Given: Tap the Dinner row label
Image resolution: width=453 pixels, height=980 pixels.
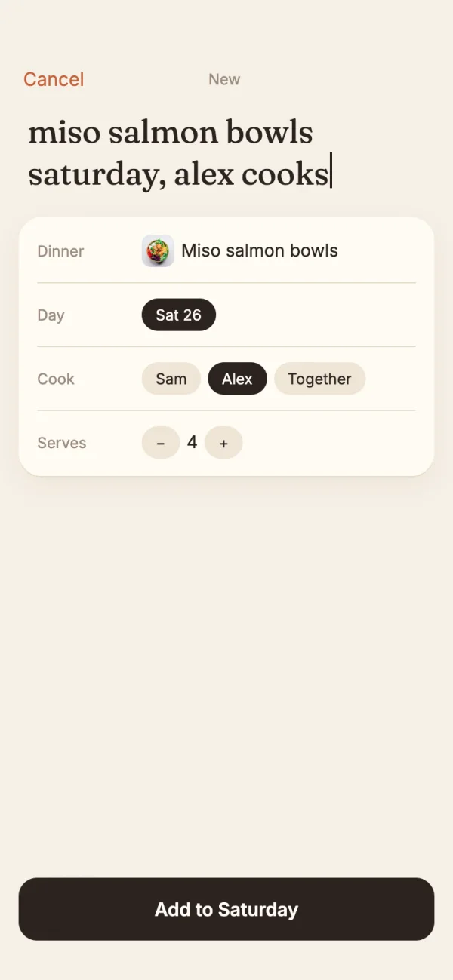Looking at the screenshot, I should (x=60, y=251).
